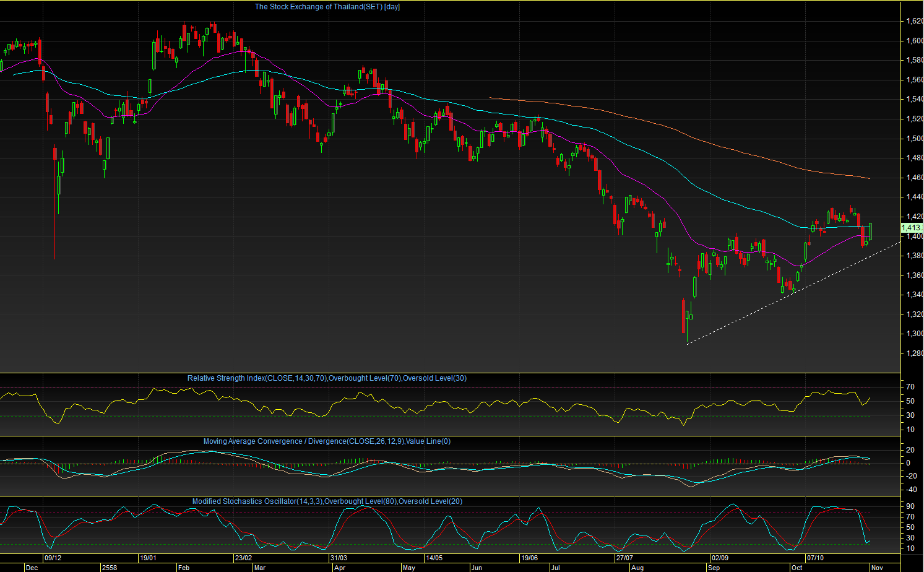Click the 1,300 price axis label
This screenshot has width=924, height=572.
click(x=915, y=334)
